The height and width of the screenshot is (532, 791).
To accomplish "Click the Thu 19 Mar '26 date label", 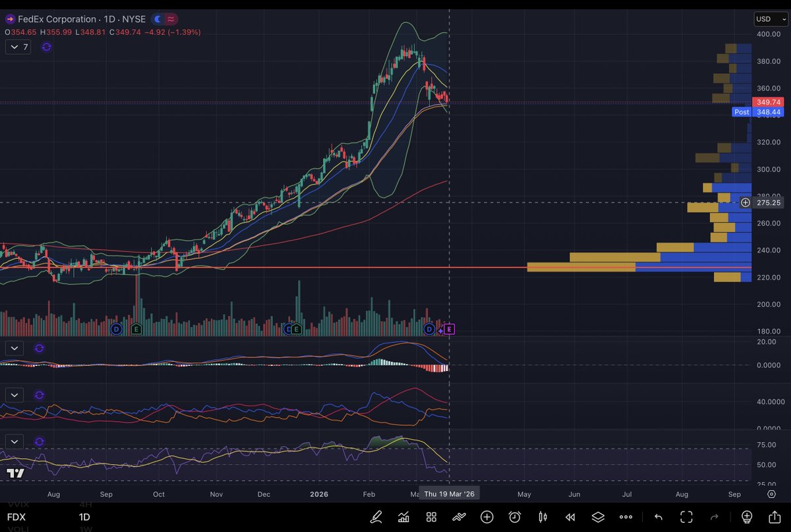I will tap(450, 493).
